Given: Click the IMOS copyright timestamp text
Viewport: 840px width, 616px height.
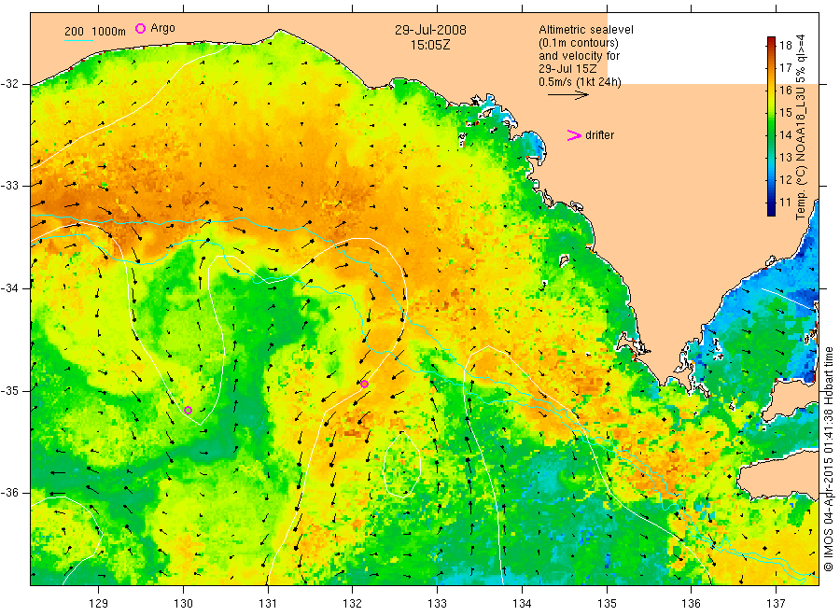Looking at the screenshot, I should click(x=828, y=458).
